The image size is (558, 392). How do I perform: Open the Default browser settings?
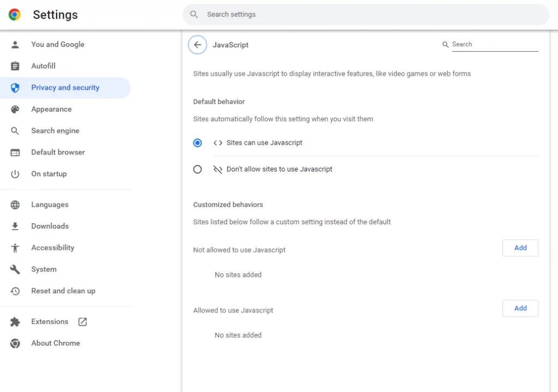pos(58,152)
